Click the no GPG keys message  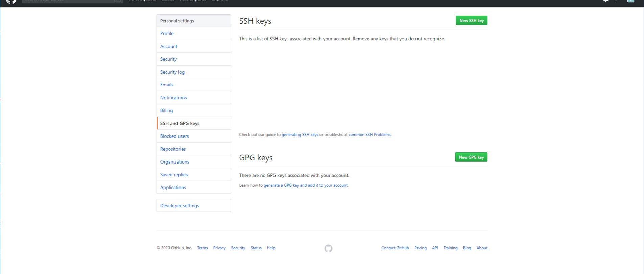click(294, 175)
